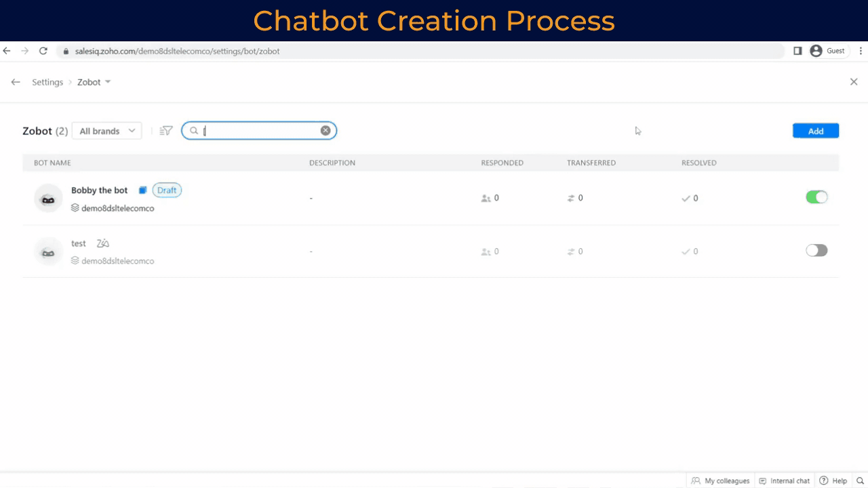Click the browser address bar URL
The width and height of the screenshot is (868, 488).
pos(177,51)
